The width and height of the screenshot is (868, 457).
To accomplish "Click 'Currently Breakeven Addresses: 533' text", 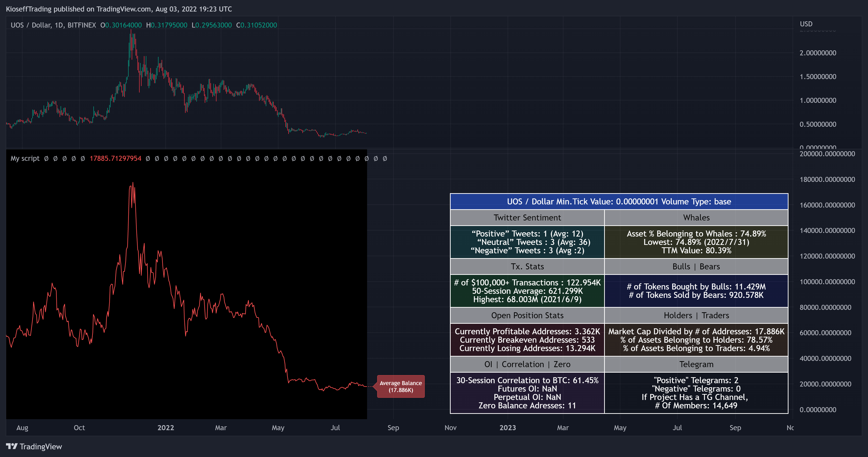I will click(x=527, y=340).
